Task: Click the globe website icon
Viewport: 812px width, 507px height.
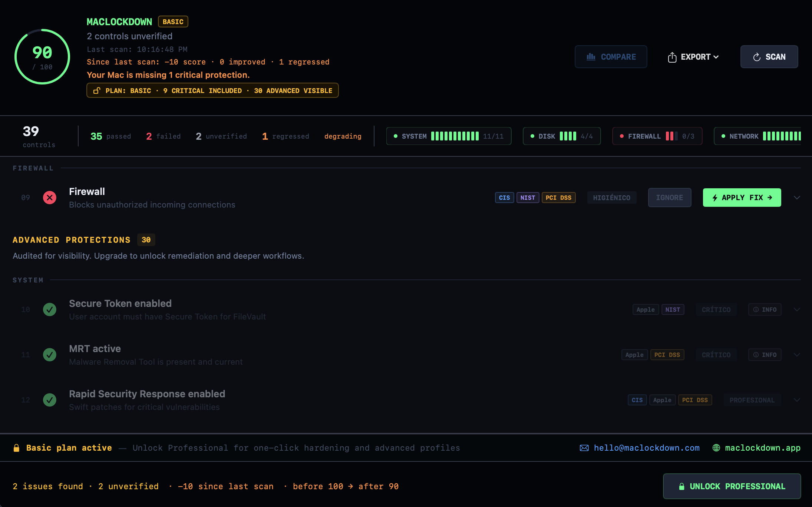Action: click(x=716, y=448)
